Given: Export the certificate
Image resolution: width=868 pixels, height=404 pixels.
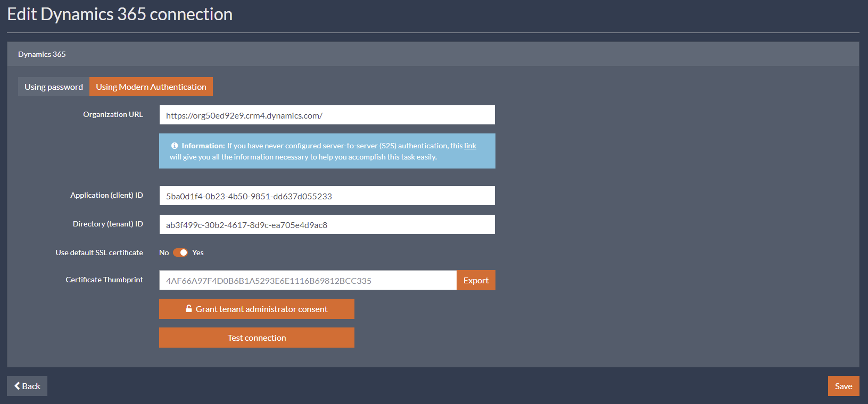Looking at the screenshot, I should [476, 280].
